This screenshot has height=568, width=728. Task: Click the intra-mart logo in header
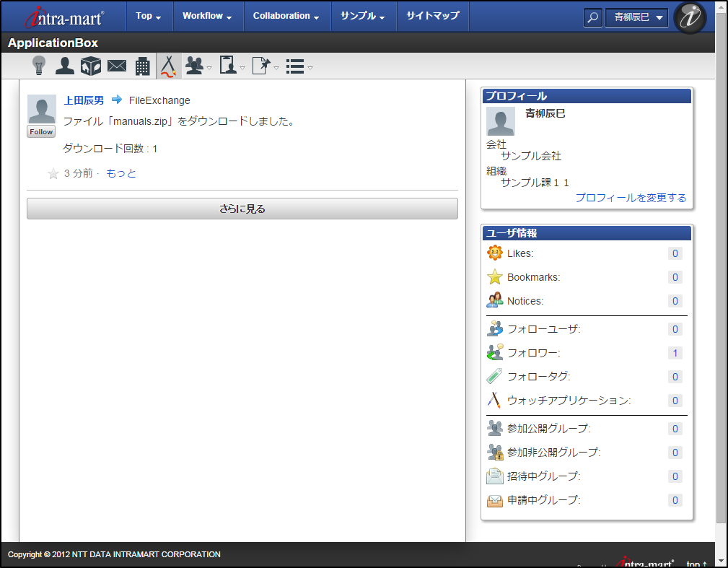coord(64,17)
